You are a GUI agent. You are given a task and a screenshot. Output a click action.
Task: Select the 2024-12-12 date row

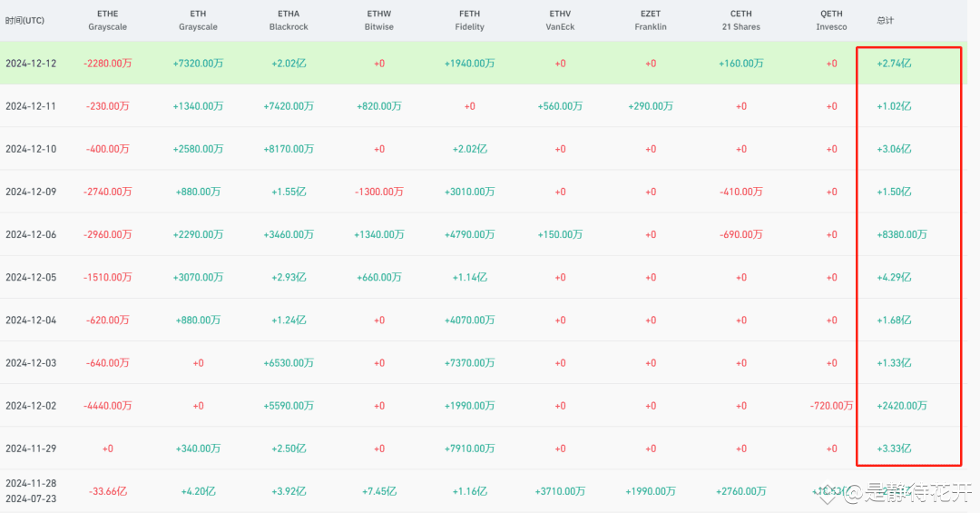point(31,64)
